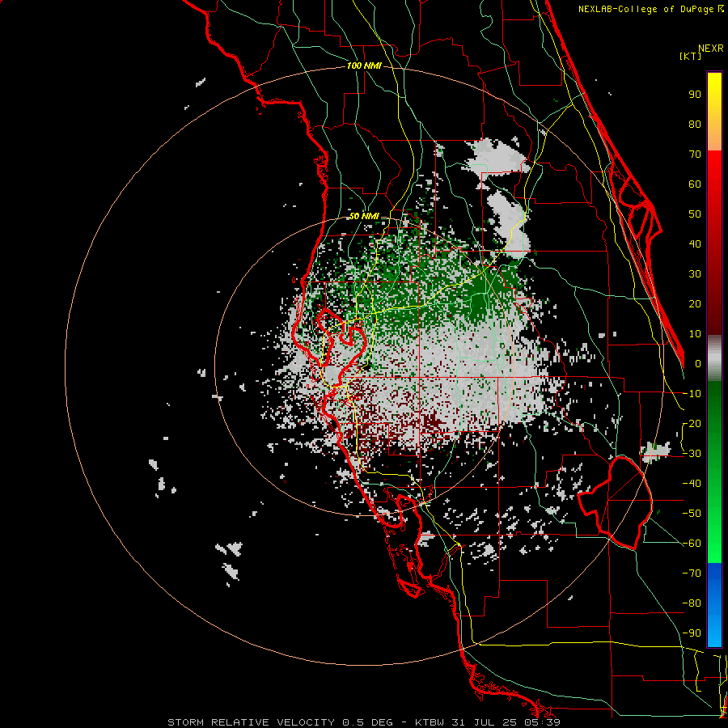Click the 100 NMI range ring label

364,66
